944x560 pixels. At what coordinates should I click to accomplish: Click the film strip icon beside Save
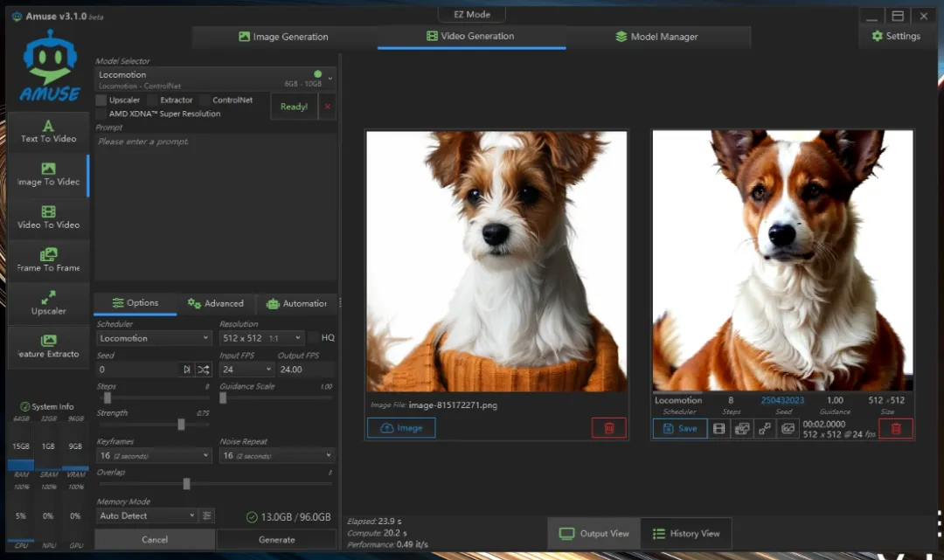point(718,428)
